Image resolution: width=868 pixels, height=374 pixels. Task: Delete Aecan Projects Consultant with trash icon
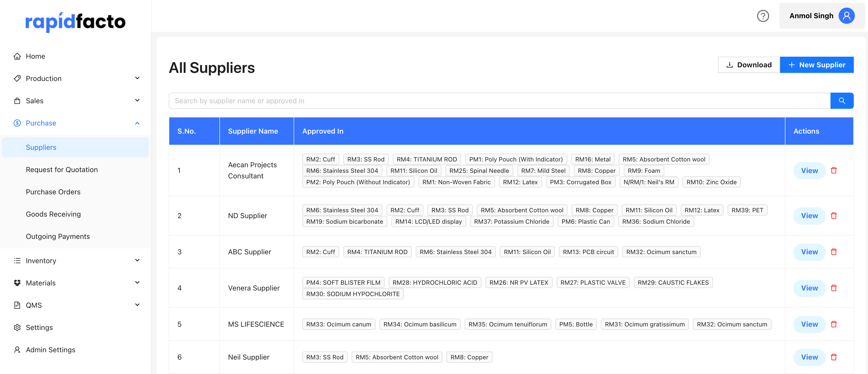(834, 170)
